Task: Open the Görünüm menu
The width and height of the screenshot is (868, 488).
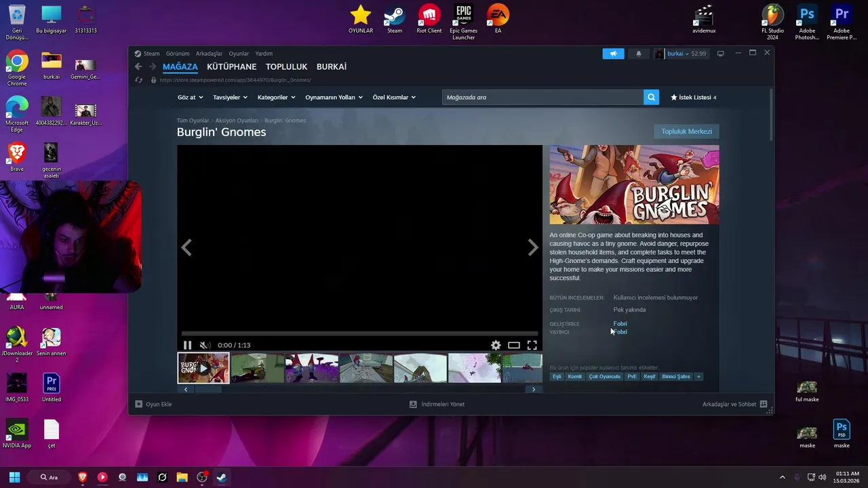Action: pos(178,54)
